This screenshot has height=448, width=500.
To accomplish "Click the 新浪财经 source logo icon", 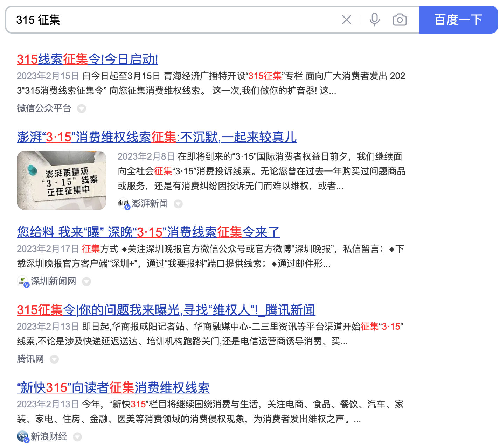I will [23, 437].
